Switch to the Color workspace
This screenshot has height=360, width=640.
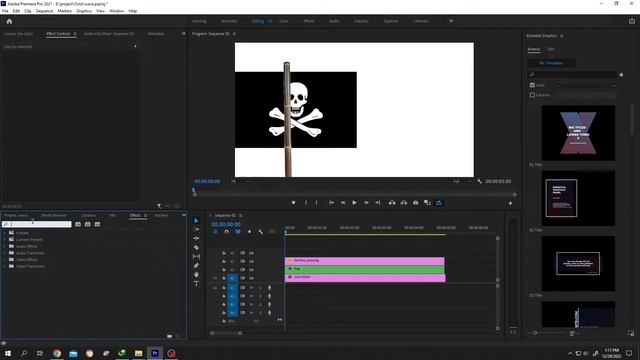pyautogui.click(x=284, y=21)
